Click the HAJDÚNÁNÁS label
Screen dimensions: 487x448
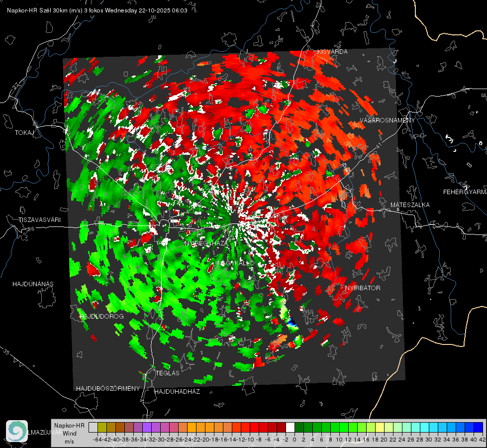click(x=33, y=284)
